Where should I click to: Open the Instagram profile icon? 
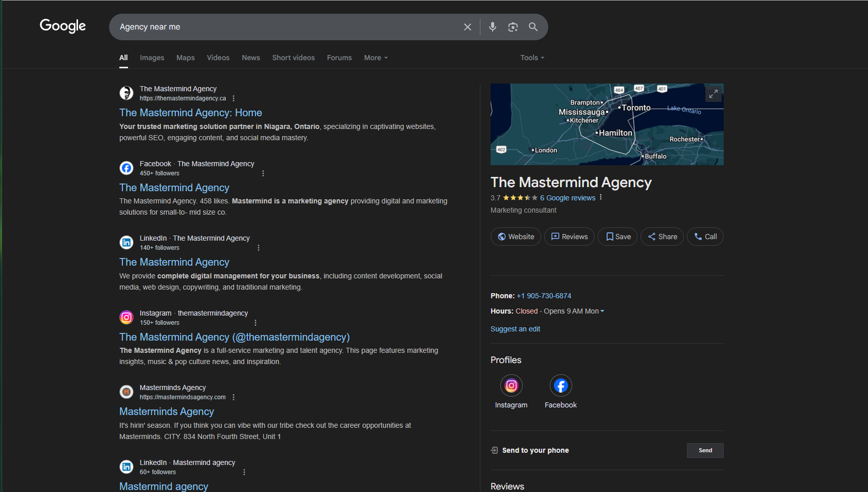[511, 386]
